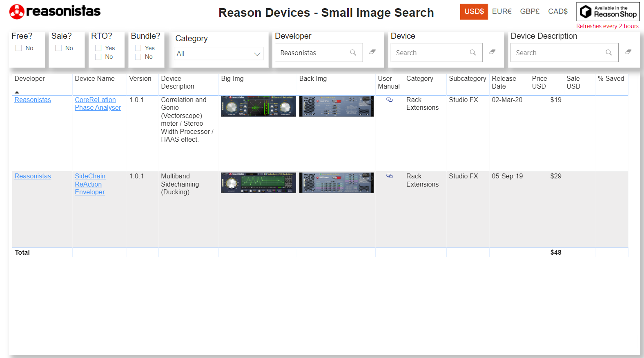View SideChain ReAction front panel big image

pos(258,182)
